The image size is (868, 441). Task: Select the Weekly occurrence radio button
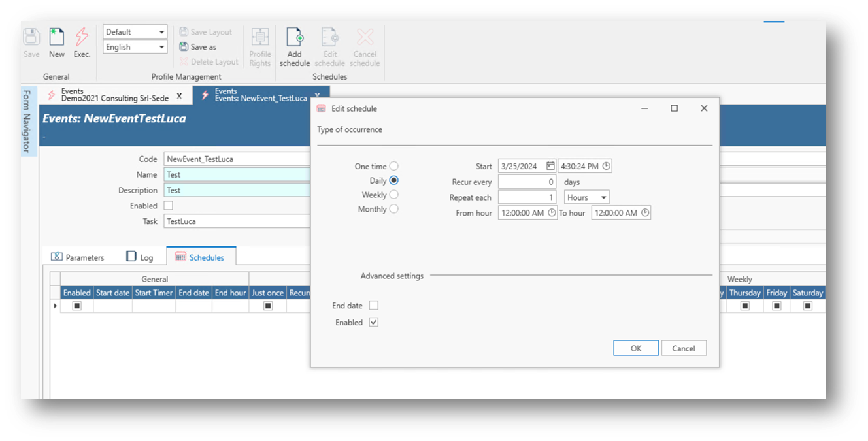[x=393, y=195]
